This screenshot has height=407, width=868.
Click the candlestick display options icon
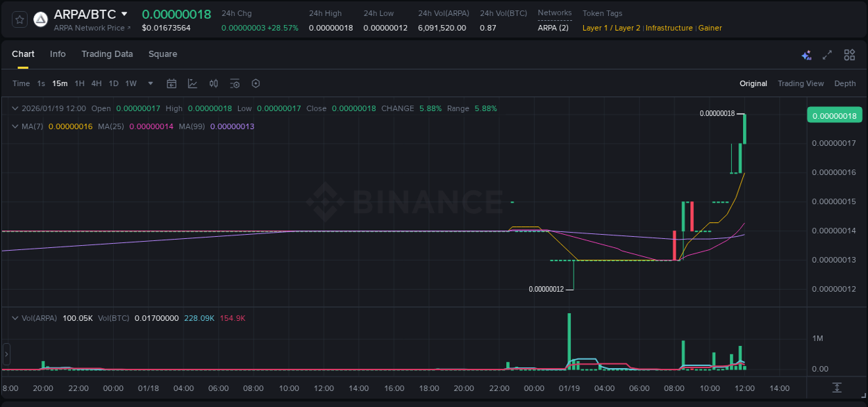[213, 83]
